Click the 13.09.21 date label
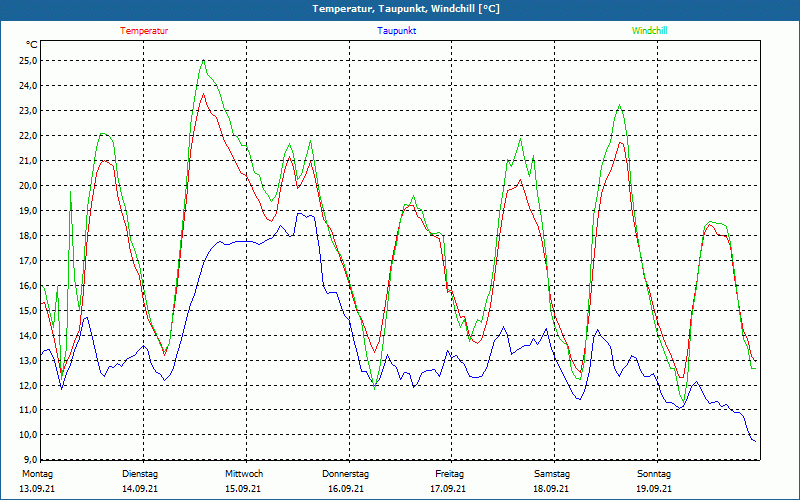 38,489
